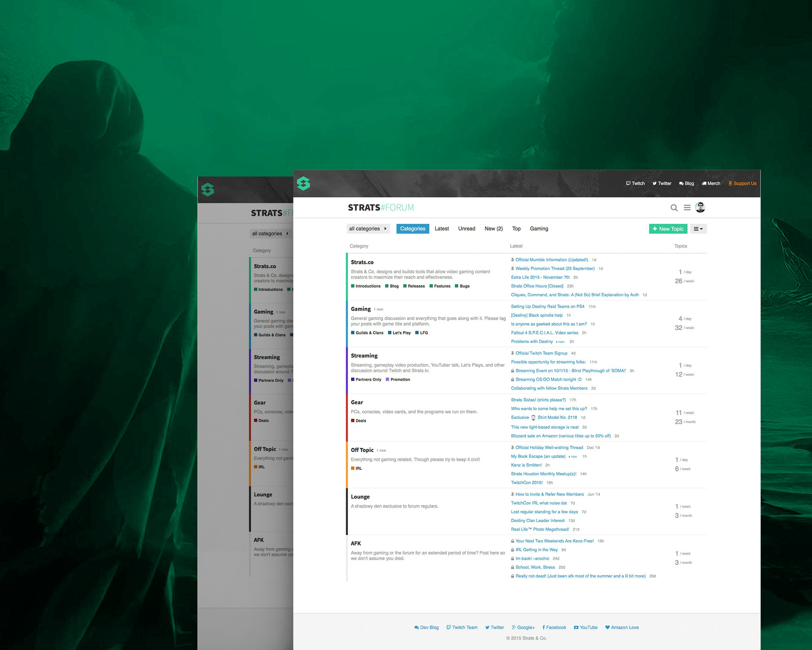
Task: Expand the all categories dropdown
Action: pos(368,229)
